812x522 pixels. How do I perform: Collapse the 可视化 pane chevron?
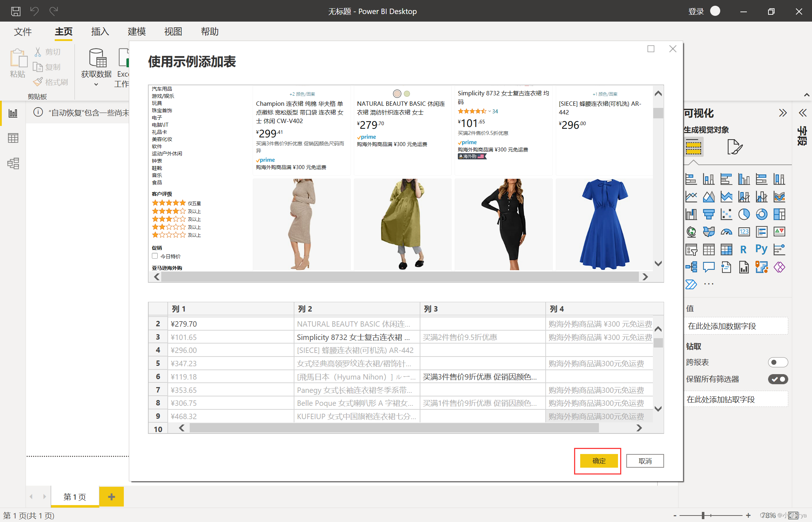782,113
